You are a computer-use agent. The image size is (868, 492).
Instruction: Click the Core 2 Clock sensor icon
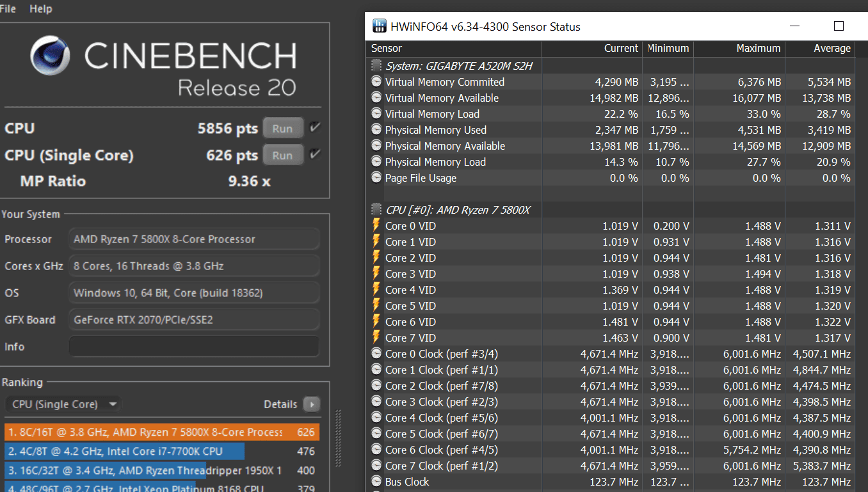coord(376,386)
